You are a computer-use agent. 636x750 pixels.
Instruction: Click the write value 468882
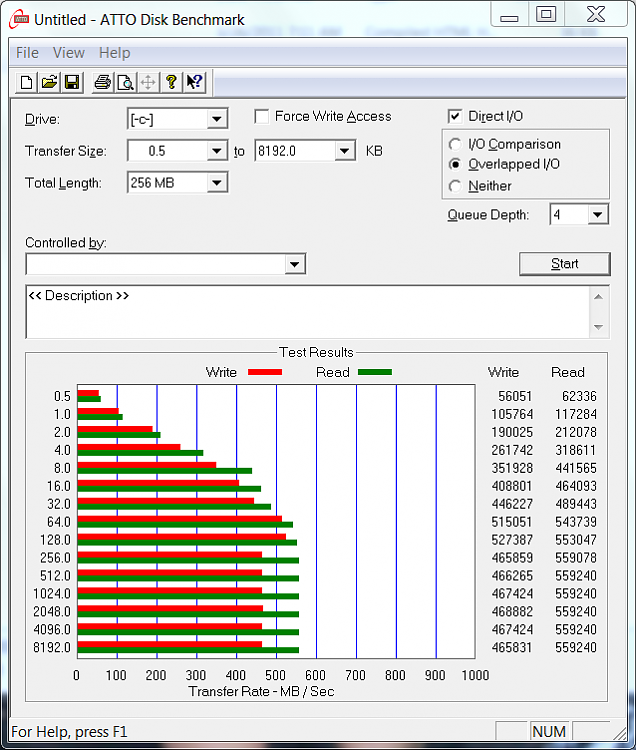pyautogui.click(x=512, y=612)
